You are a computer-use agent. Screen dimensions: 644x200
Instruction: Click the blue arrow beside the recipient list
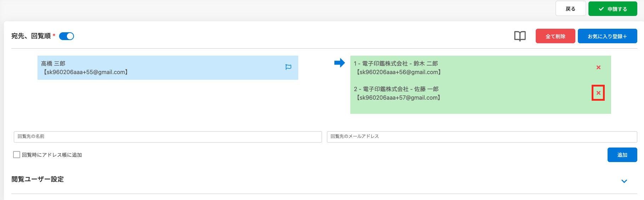(339, 63)
